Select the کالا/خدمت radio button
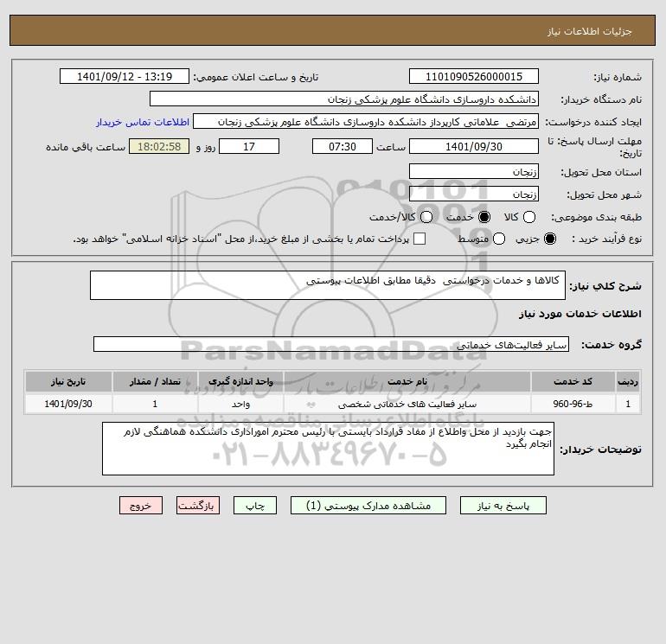The height and width of the screenshot is (644, 666). click(426, 217)
